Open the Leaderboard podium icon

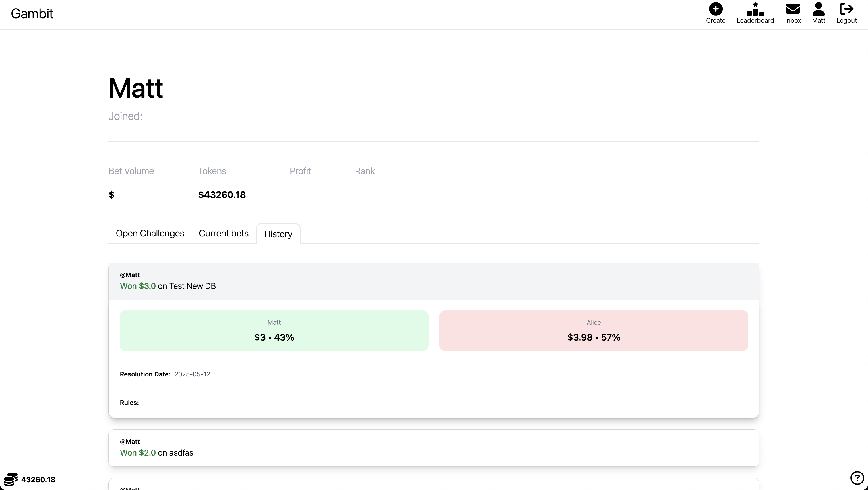(755, 9)
